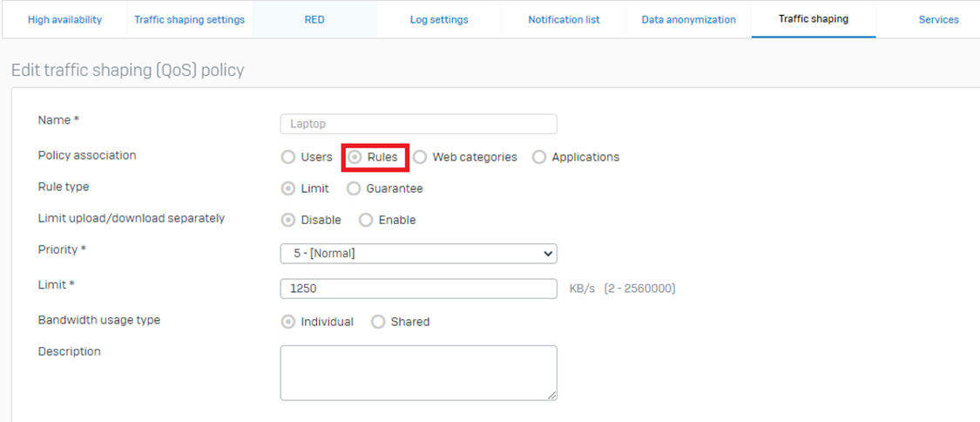Click the Limit KB/s input field

(x=418, y=289)
